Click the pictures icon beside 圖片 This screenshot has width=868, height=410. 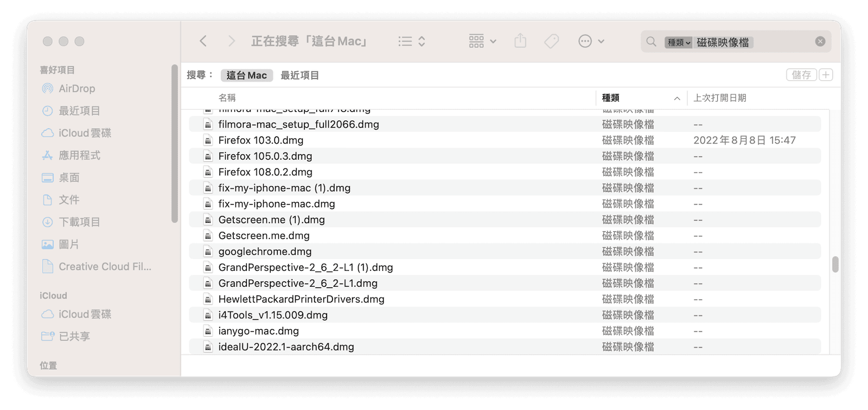click(48, 244)
